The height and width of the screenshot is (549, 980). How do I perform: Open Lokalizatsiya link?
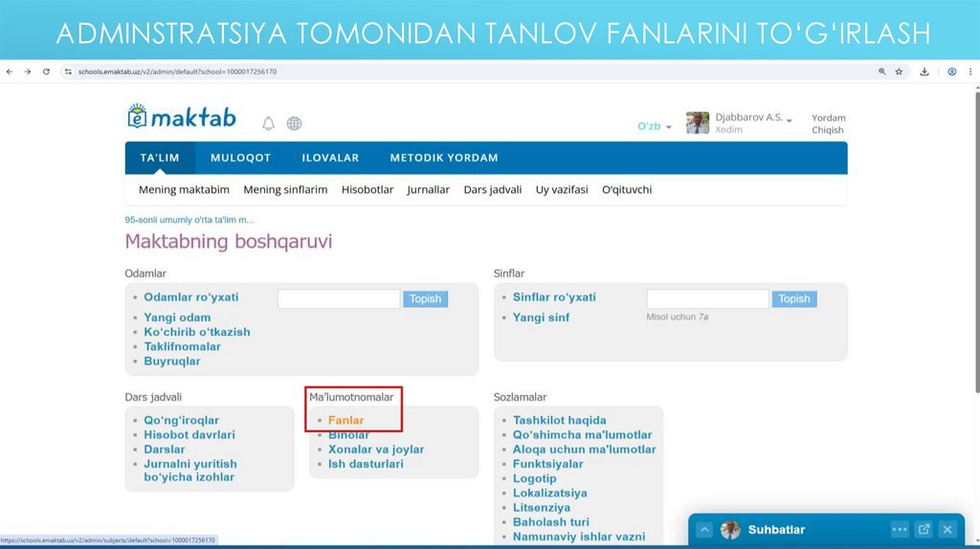(x=550, y=493)
